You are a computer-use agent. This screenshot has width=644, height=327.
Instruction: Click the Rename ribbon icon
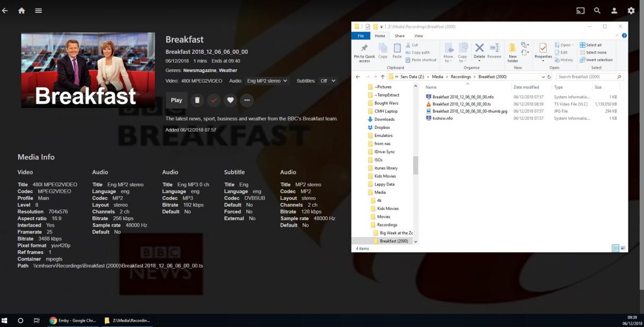click(494, 50)
